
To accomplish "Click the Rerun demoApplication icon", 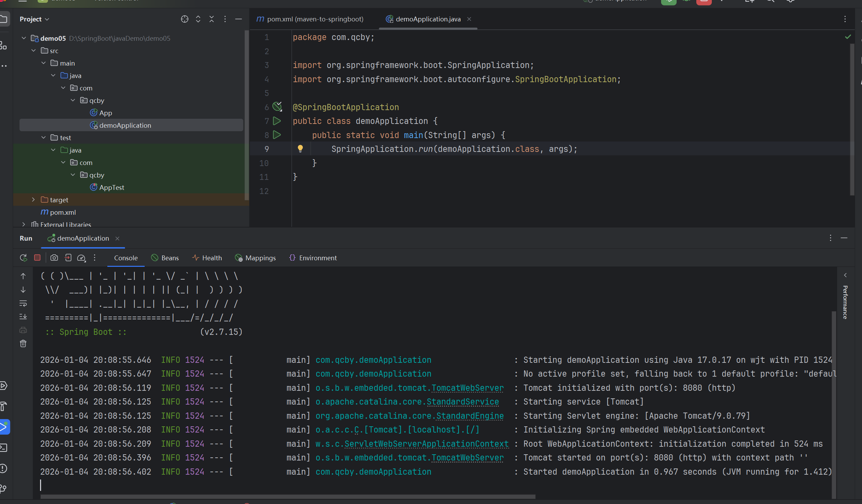I will pos(23,258).
